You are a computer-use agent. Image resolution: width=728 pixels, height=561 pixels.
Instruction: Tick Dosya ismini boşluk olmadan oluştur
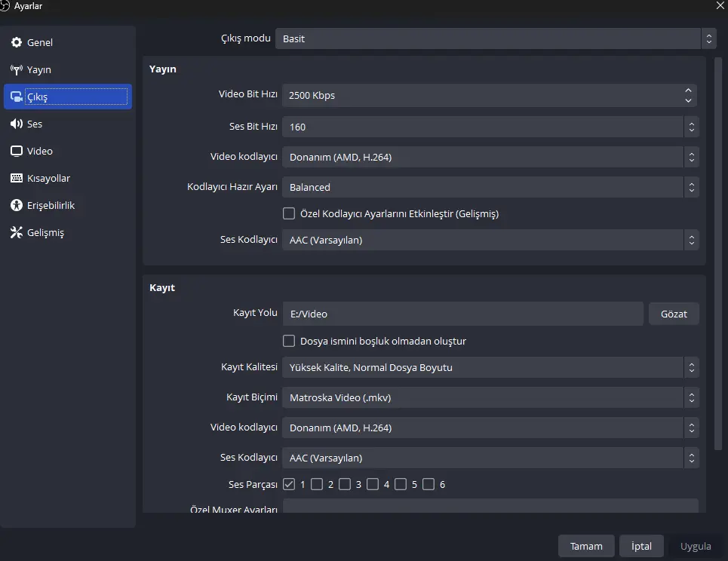tap(289, 341)
